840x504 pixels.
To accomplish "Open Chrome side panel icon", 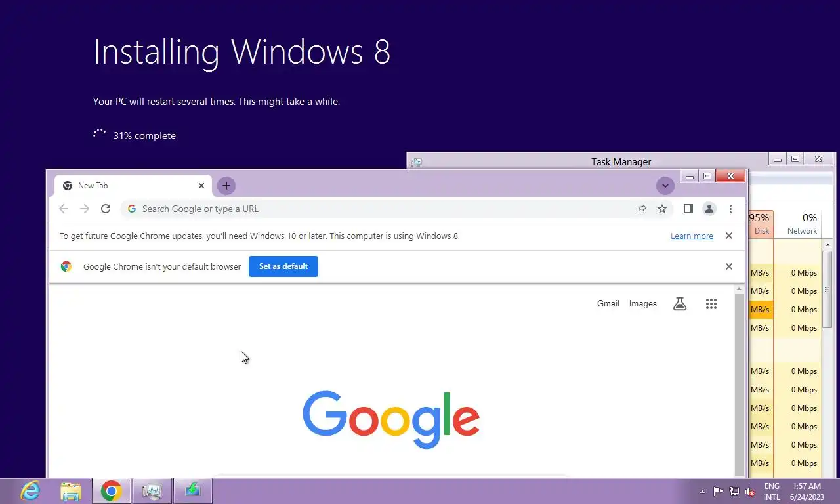I will coord(688,209).
